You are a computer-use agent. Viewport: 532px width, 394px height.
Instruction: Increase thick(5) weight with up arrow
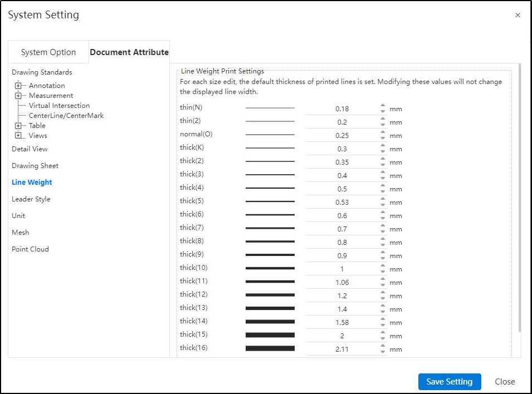click(383, 199)
